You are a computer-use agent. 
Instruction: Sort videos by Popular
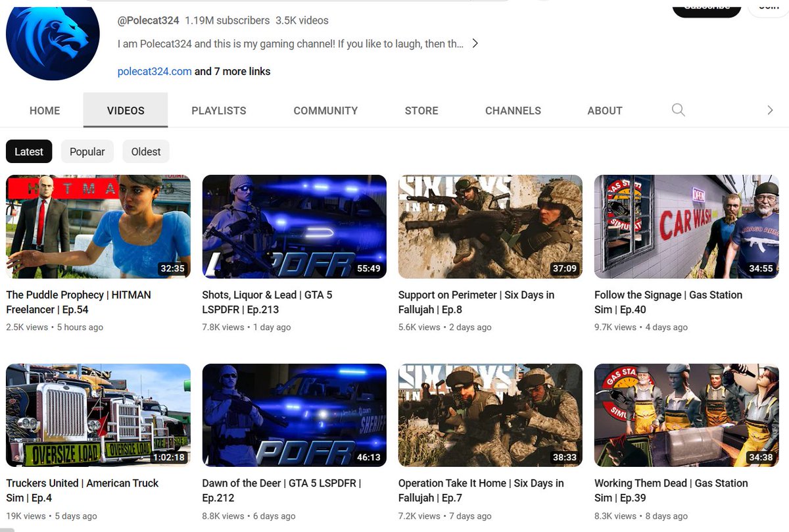(87, 152)
